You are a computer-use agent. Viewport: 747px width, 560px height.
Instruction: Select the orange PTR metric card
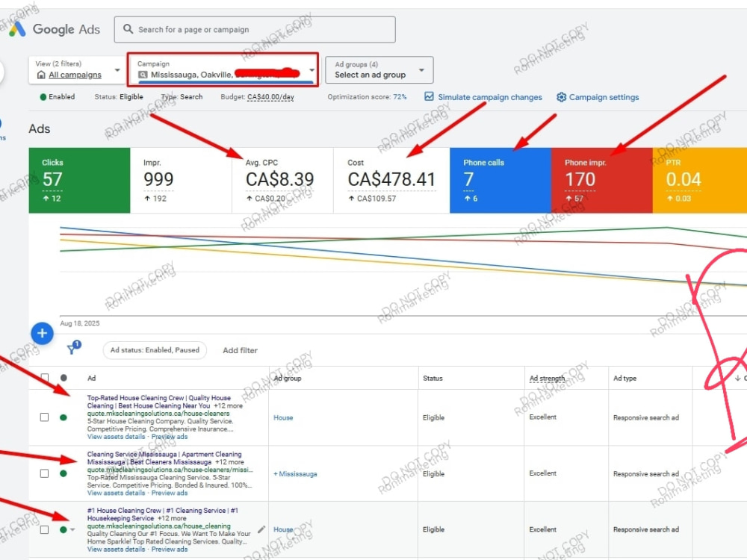pyautogui.click(x=699, y=180)
